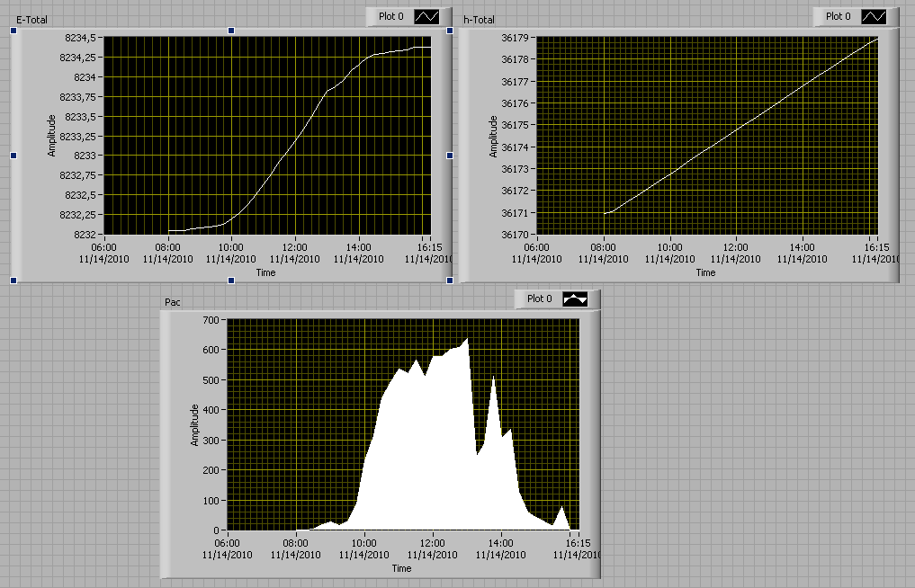The width and height of the screenshot is (915, 588).
Task: Click the 8234,25 marker on E-Total Y scale
Action: point(78,58)
